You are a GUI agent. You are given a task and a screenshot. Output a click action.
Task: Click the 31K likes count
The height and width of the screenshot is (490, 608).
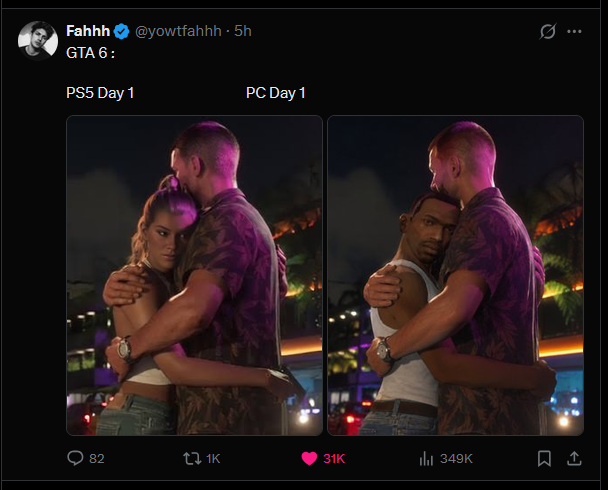334,459
